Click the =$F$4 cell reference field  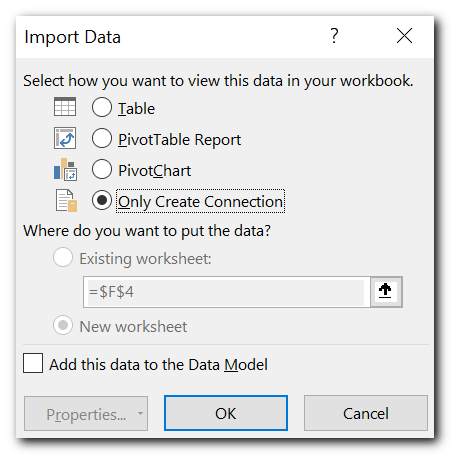pyautogui.click(x=227, y=292)
